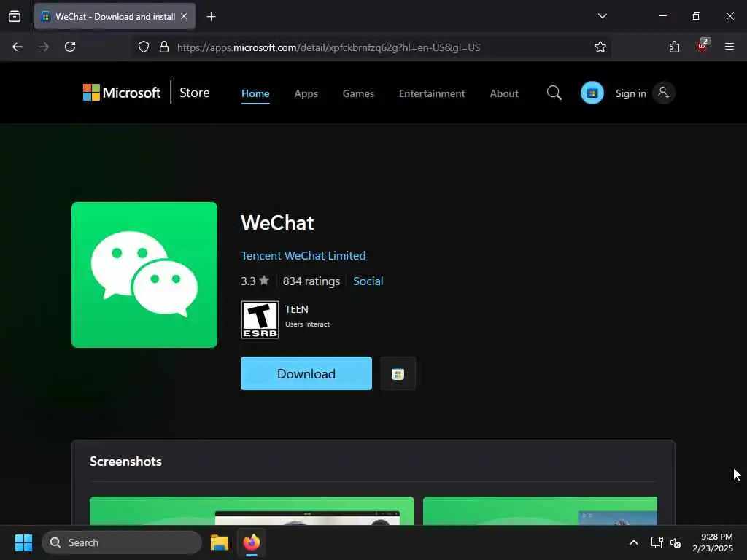This screenshot has height=560, width=747.
Task: Select the Games navigation tab
Action: click(x=358, y=93)
